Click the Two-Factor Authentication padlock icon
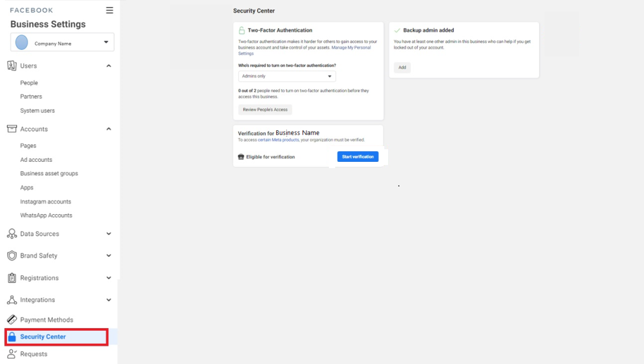The image size is (644, 364). pyautogui.click(x=241, y=30)
